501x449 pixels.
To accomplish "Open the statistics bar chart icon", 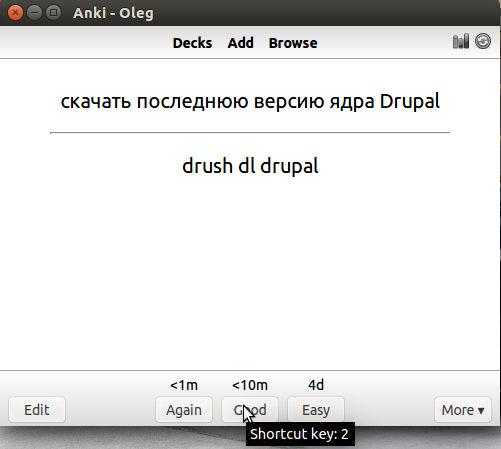I will pos(461,41).
